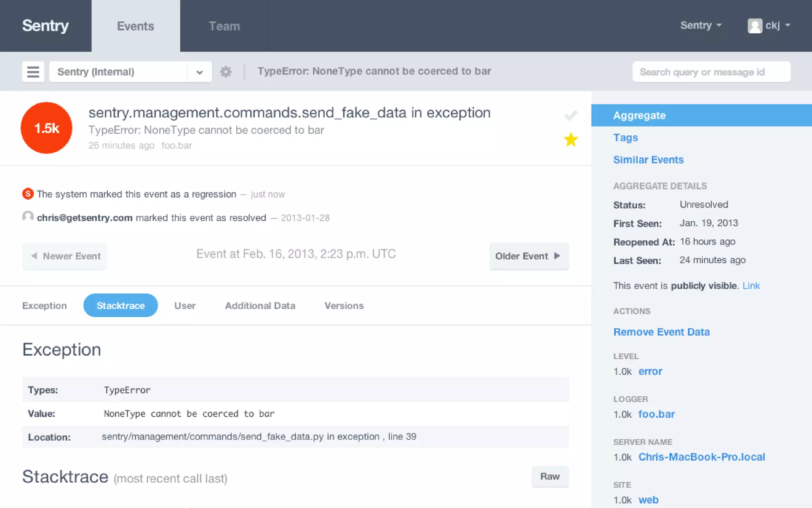Go to the Older Event
Viewport: 812px width, 508px height.
[x=529, y=256]
